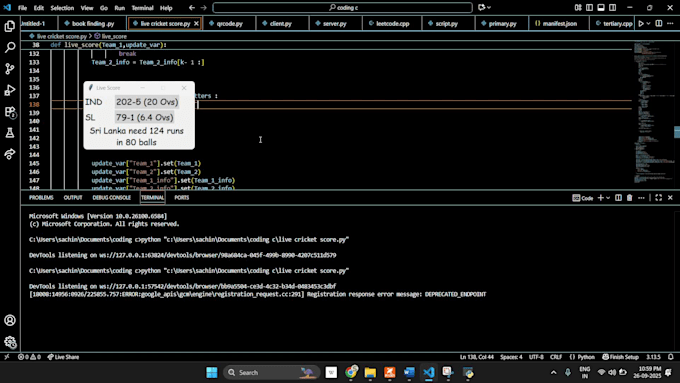The height and width of the screenshot is (383, 680).
Task: Open the Explorer view in activity bar
Action: pyautogui.click(x=10, y=26)
